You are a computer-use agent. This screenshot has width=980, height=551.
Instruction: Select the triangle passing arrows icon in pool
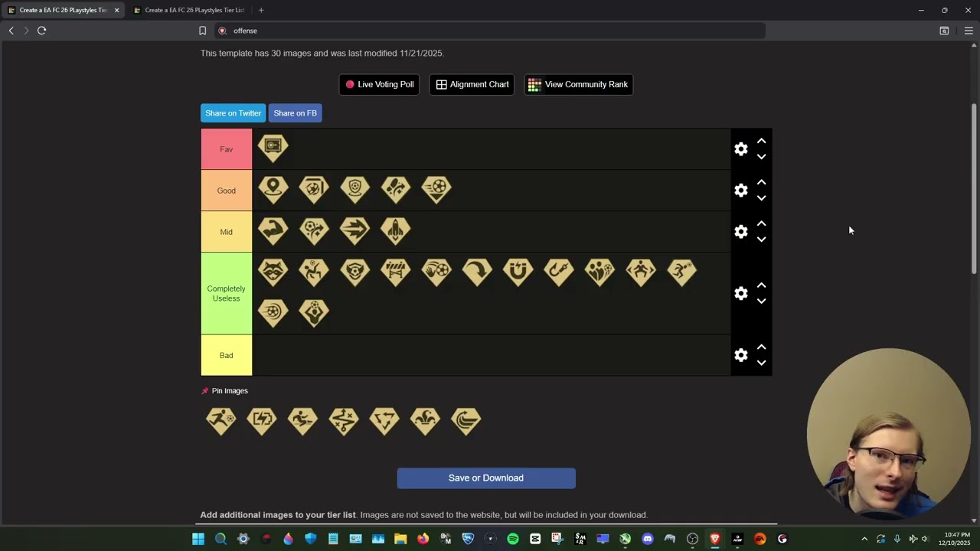(x=384, y=420)
